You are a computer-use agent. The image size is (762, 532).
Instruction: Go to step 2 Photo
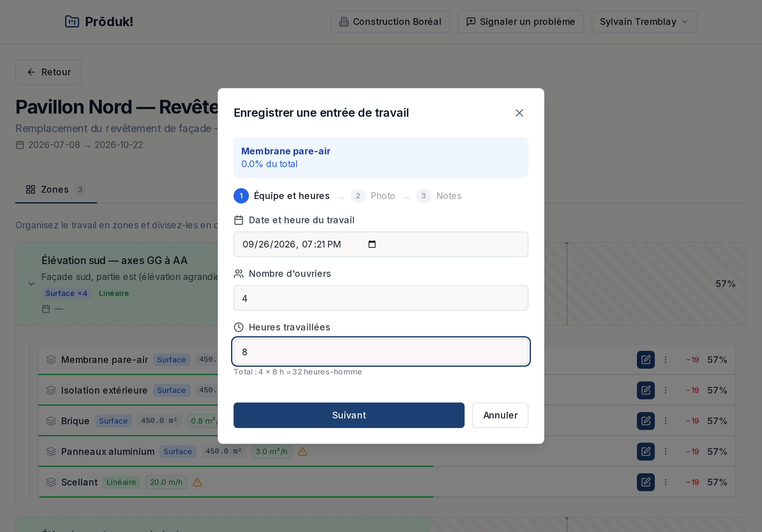373,196
